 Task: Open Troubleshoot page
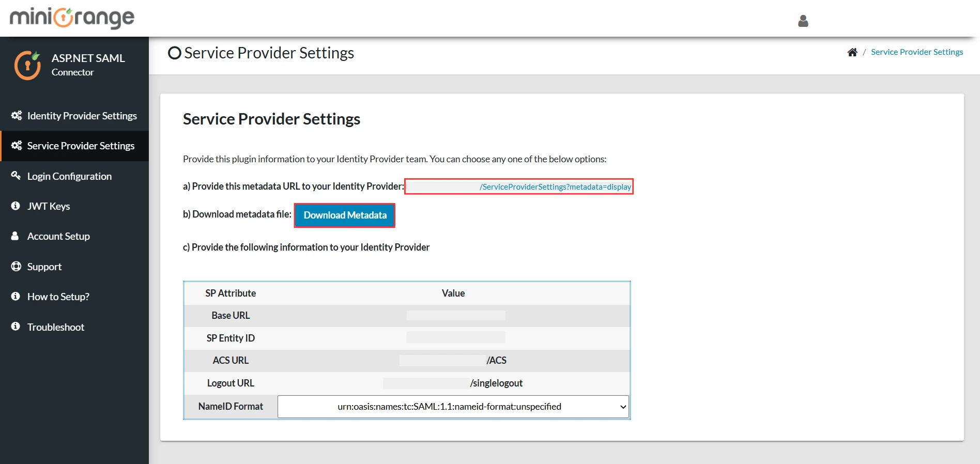[74, 327]
